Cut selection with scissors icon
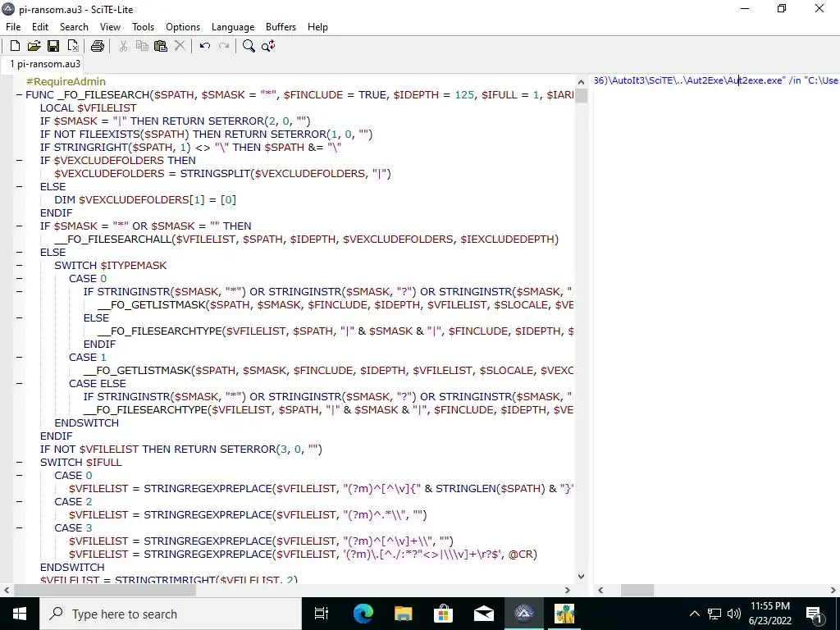Screen dimensions: 840x630 coord(123,46)
